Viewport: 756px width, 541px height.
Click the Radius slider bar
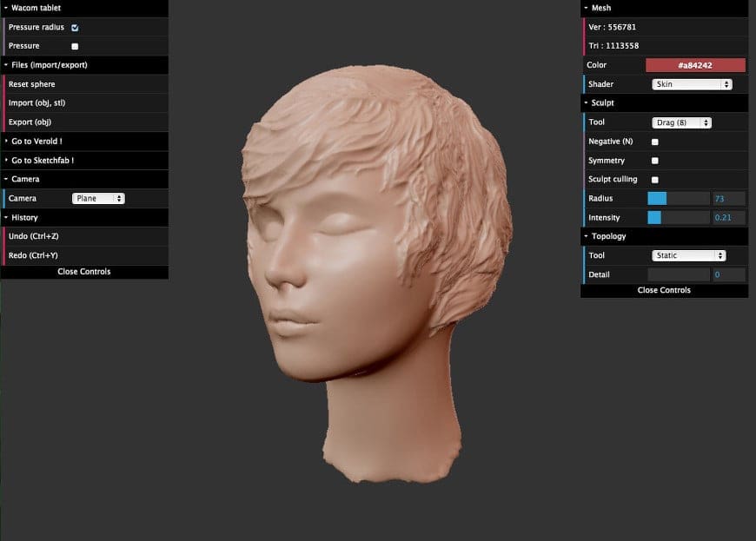click(679, 199)
